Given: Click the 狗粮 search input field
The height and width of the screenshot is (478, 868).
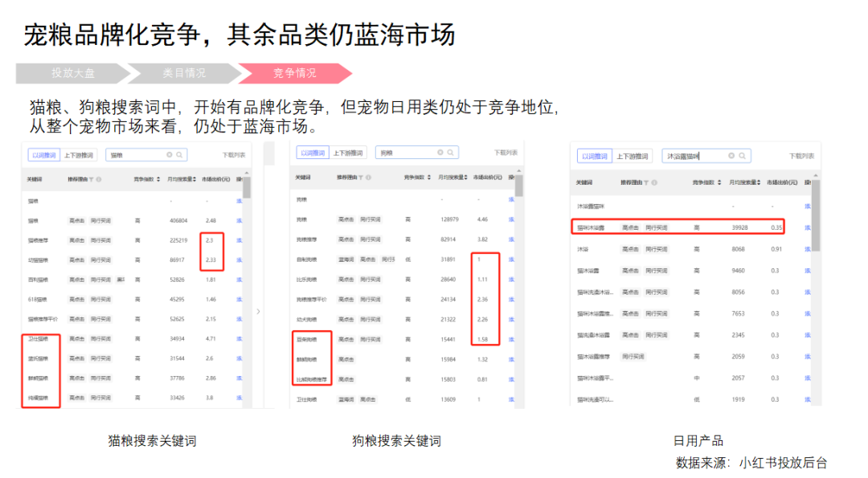Looking at the screenshot, I should (417, 153).
